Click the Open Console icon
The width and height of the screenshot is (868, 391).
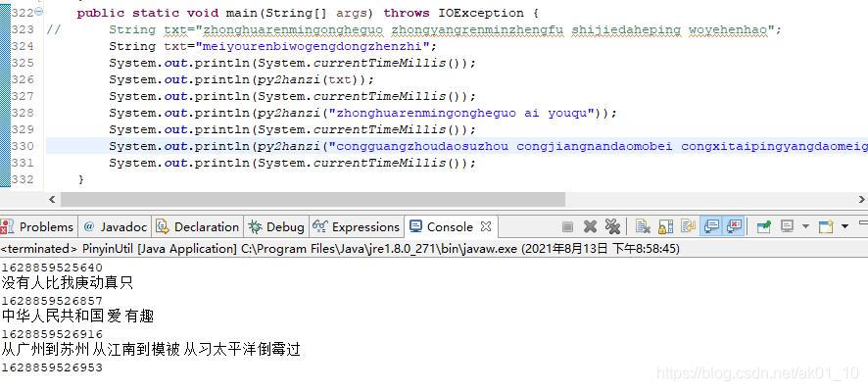click(826, 226)
